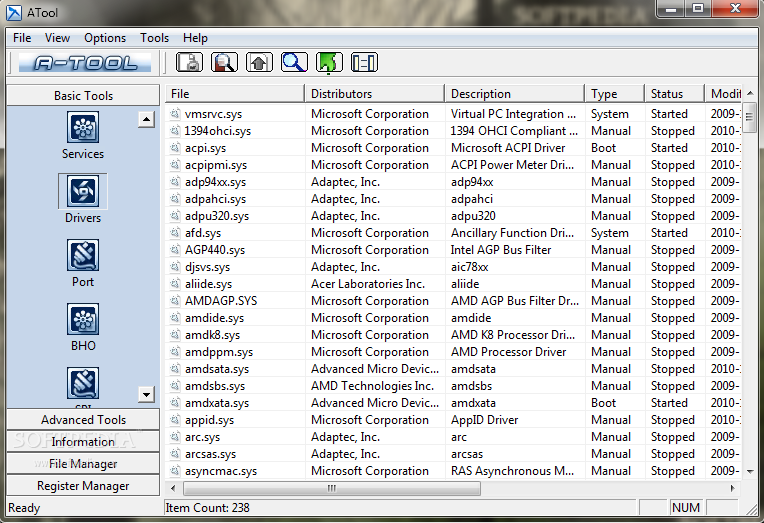Open the Options menu

pos(105,38)
